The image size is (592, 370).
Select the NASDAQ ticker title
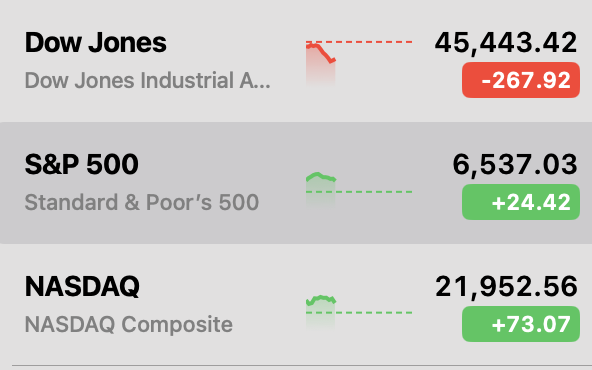[82, 287]
